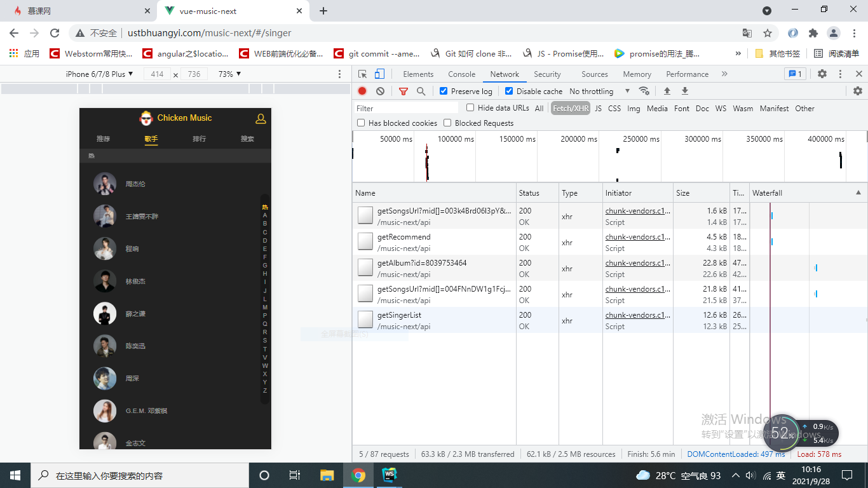Open the Sources tab
Image resolution: width=868 pixels, height=488 pixels.
[595, 74]
